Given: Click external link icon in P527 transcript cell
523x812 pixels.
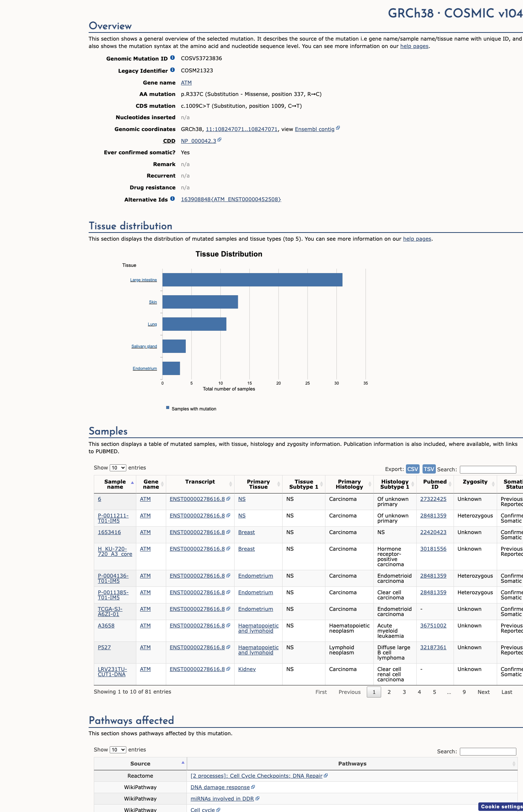Looking at the screenshot, I should pos(228,647).
